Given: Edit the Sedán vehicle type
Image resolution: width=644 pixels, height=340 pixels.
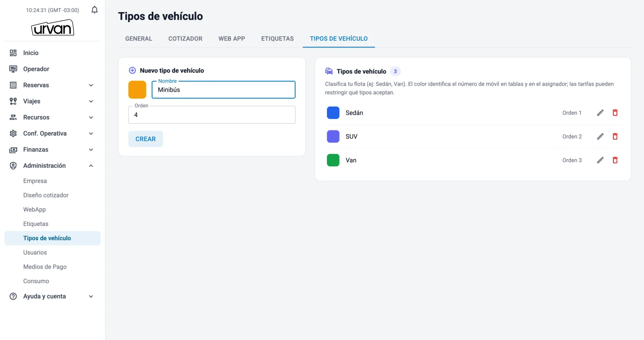Looking at the screenshot, I should pyautogui.click(x=600, y=113).
